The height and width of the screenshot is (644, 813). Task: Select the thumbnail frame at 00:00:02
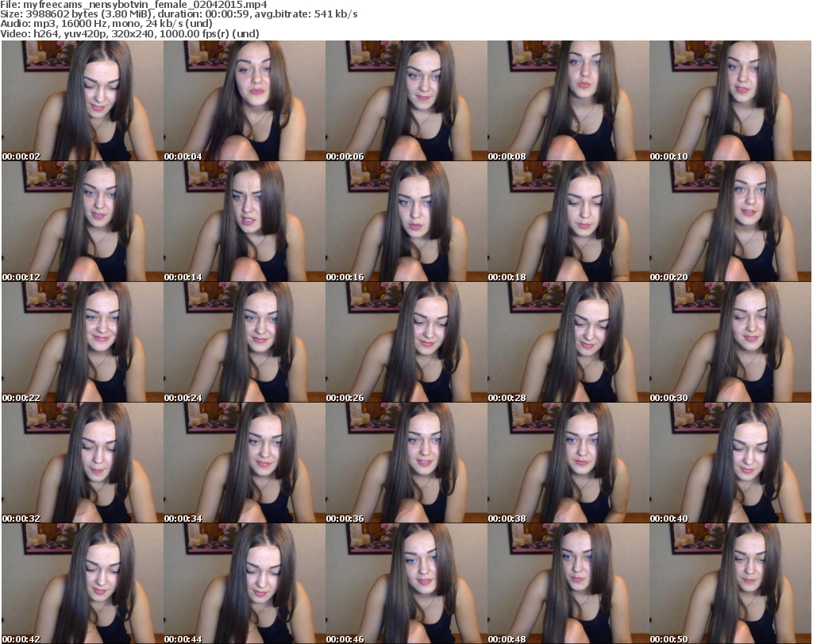coord(83,101)
